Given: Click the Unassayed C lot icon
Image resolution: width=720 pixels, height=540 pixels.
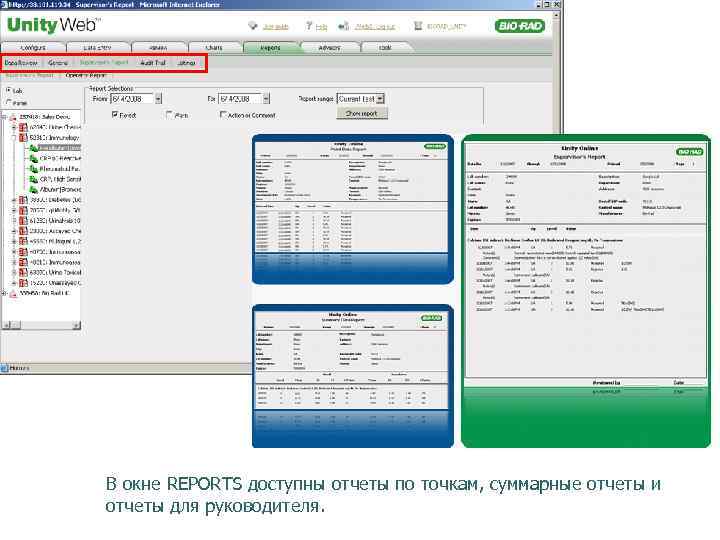Looking at the screenshot, I should point(23,283).
